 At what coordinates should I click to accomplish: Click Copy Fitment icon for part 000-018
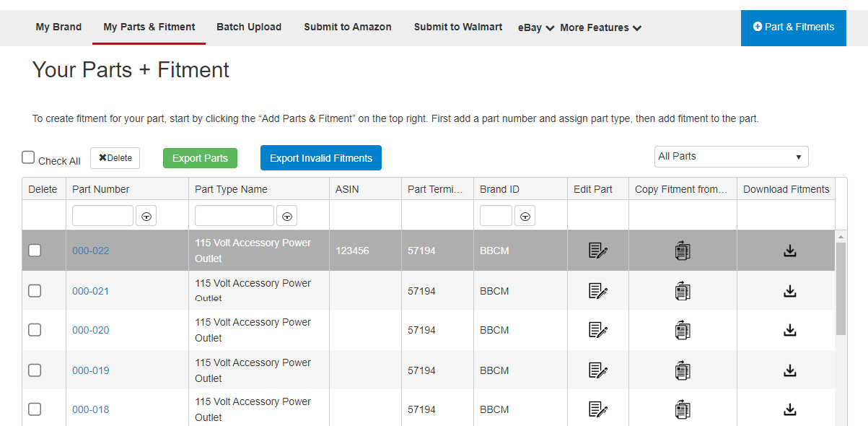tap(683, 409)
